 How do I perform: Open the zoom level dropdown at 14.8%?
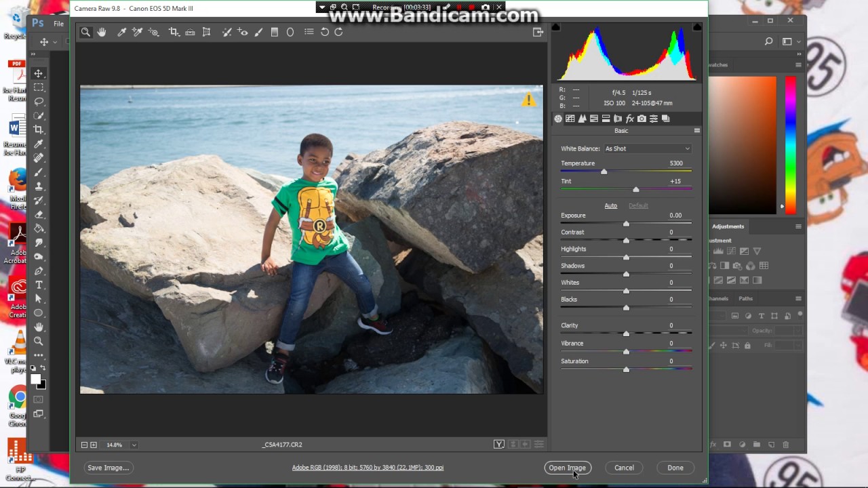coord(134,445)
